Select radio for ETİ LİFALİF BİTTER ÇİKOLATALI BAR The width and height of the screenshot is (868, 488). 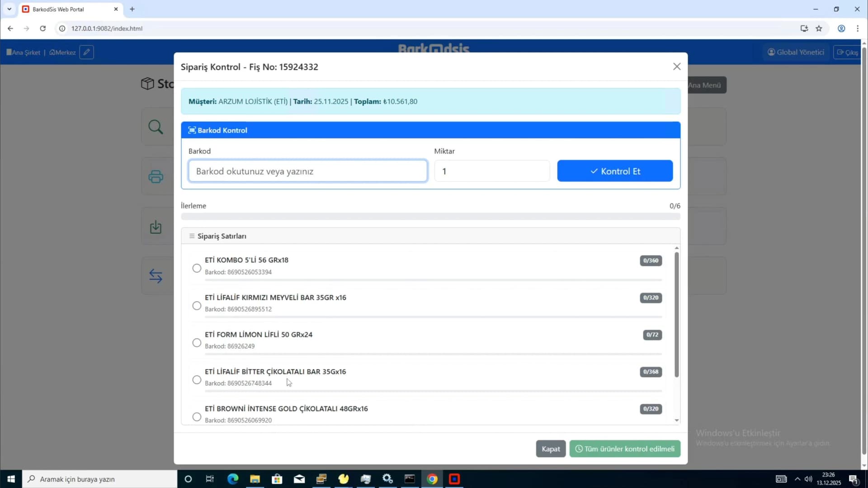[x=197, y=380]
